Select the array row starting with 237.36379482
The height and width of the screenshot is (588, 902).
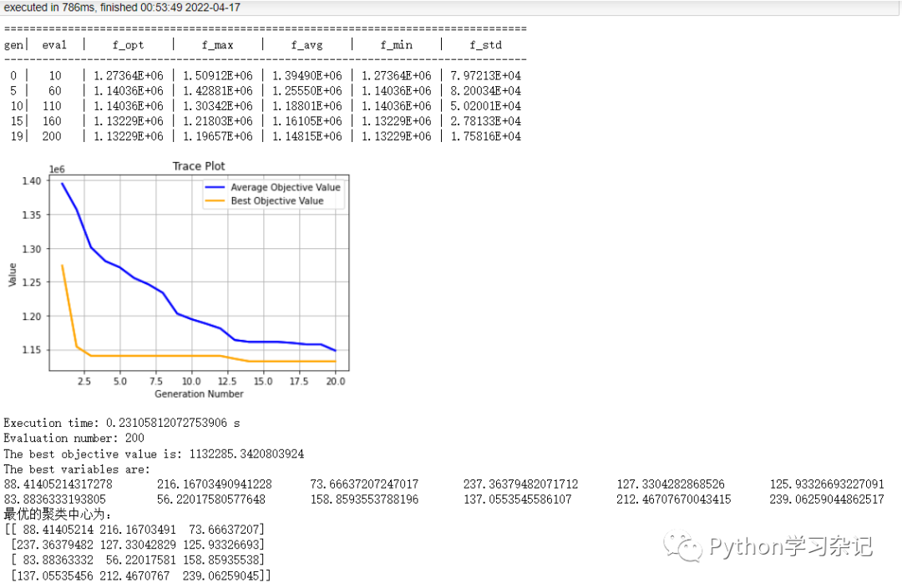point(138,545)
